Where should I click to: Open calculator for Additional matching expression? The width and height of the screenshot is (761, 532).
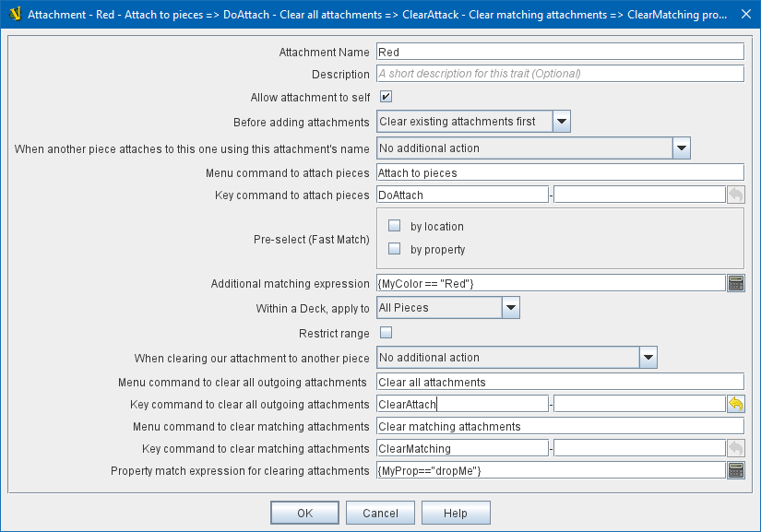click(x=735, y=283)
